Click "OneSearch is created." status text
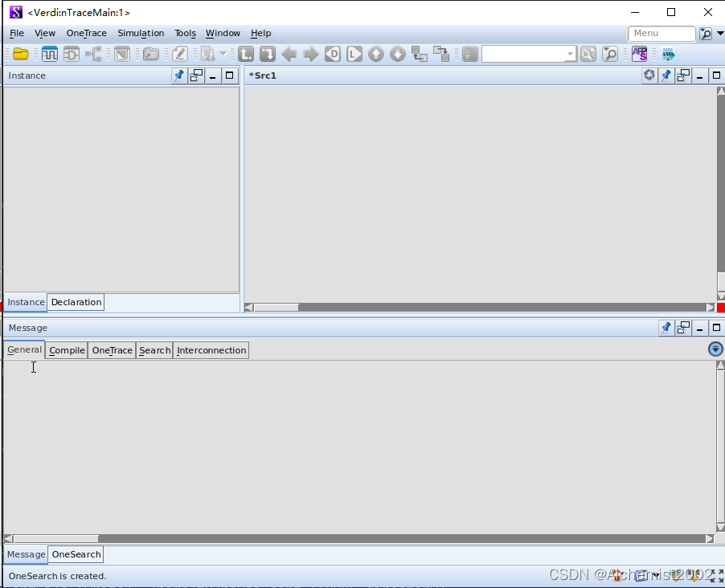This screenshot has width=725, height=588. (57, 576)
